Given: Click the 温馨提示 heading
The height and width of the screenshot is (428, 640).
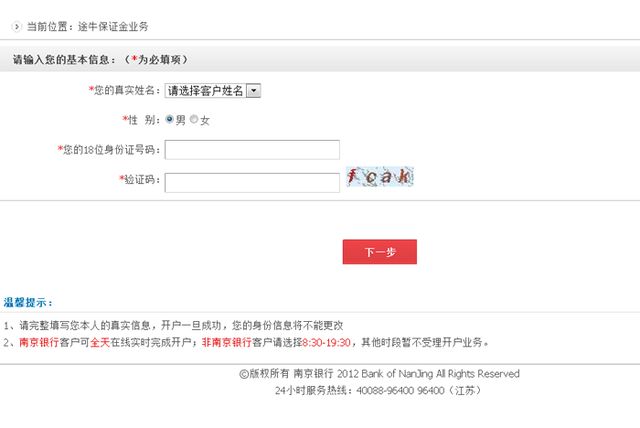Looking at the screenshot, I should [x=28, y=303].
